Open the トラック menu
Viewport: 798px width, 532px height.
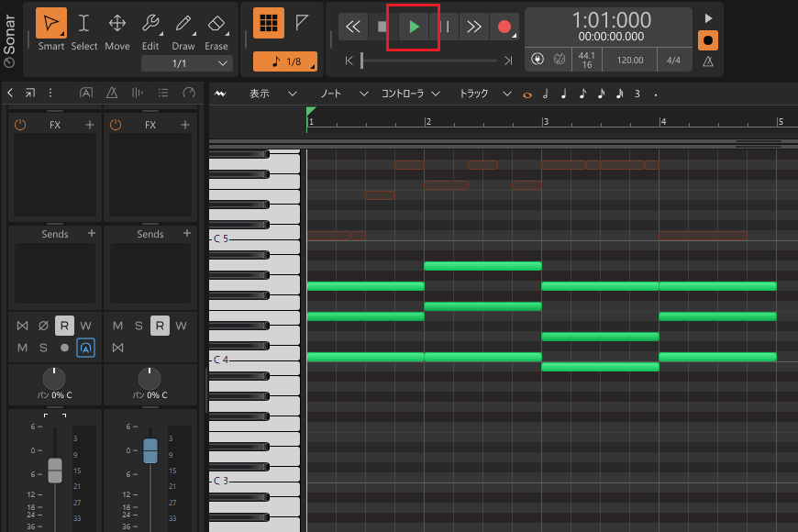click(x=473, y=94)
